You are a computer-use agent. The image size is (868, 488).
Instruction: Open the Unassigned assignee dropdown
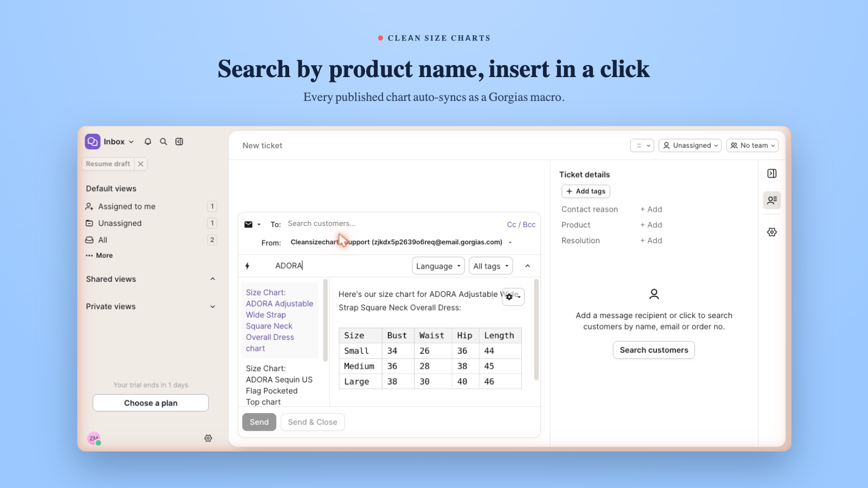pos(690,145)
